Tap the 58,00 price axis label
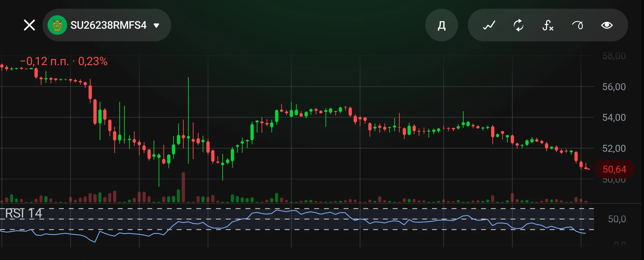 tap(614, 56)
